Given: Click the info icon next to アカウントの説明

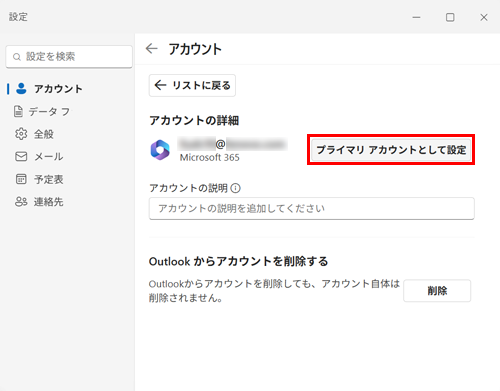Looking at the screenshot, I should click(236, 188).
